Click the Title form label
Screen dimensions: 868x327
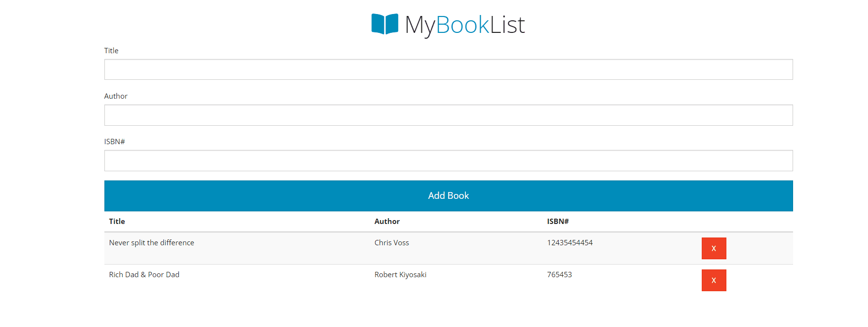point(111,51)
